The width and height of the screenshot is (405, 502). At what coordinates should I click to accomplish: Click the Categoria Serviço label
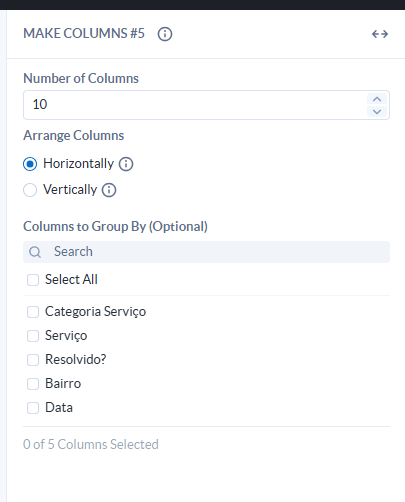coord(95,312)
